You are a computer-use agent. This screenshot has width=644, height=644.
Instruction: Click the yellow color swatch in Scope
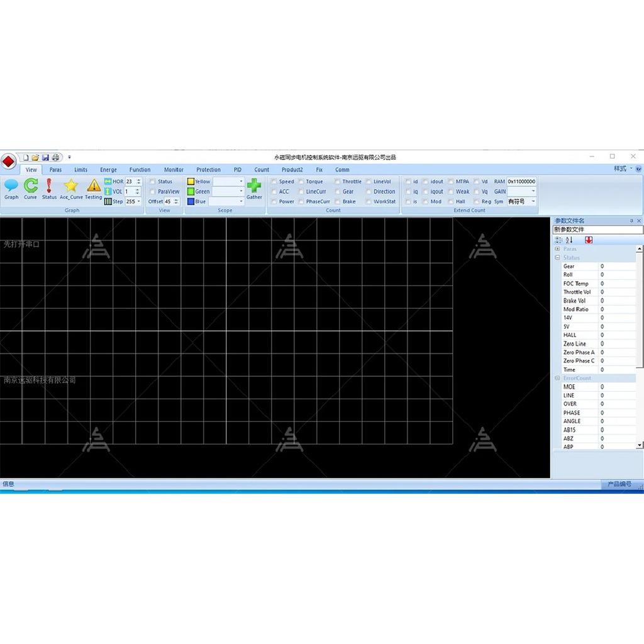tap(191, 181)
